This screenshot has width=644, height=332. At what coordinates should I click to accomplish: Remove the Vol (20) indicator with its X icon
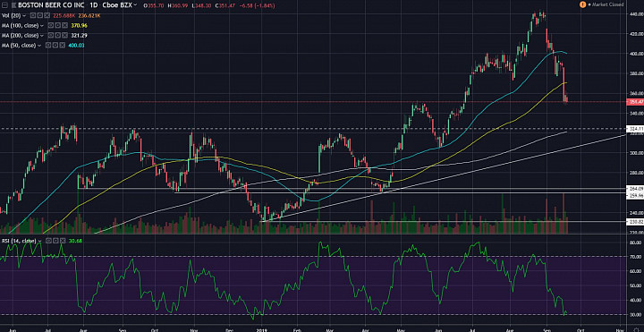point(47,15)
